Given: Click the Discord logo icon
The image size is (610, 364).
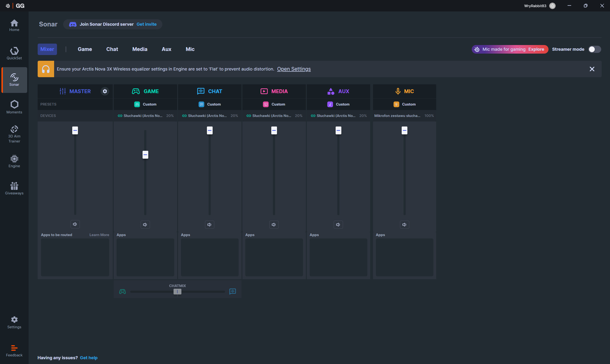Looking at the screenshot, I should coord(73,24).
